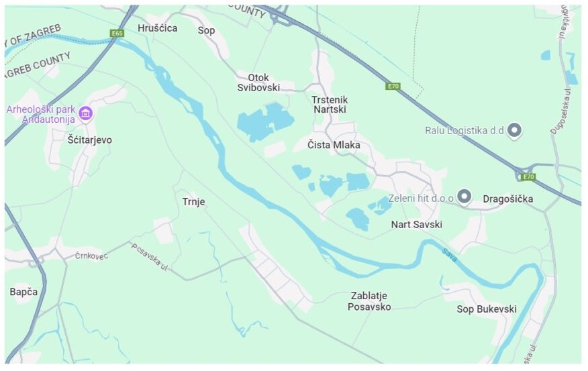Image resolution: width=588 pixels, height=371 pixels.
Task: Click the Trstenik Nartski label
Action: click(330, 105)
